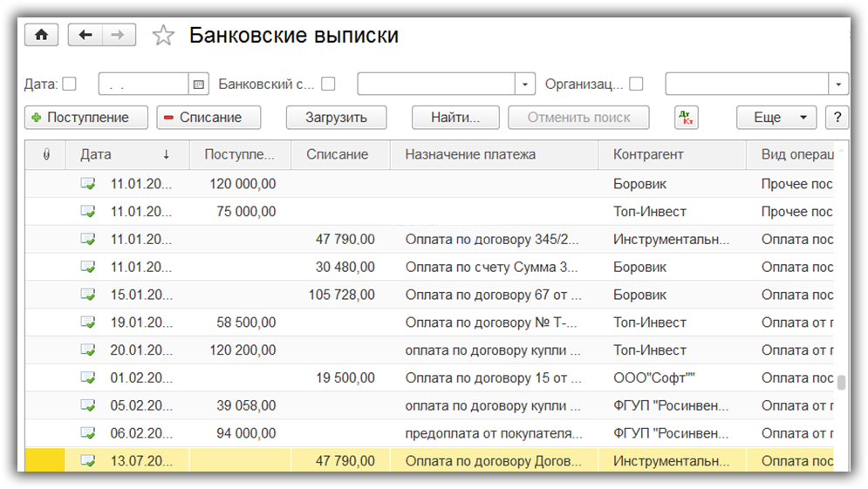Click the paperclip attachment column header
The image size is (868, 489).
(x=46, y=154)
